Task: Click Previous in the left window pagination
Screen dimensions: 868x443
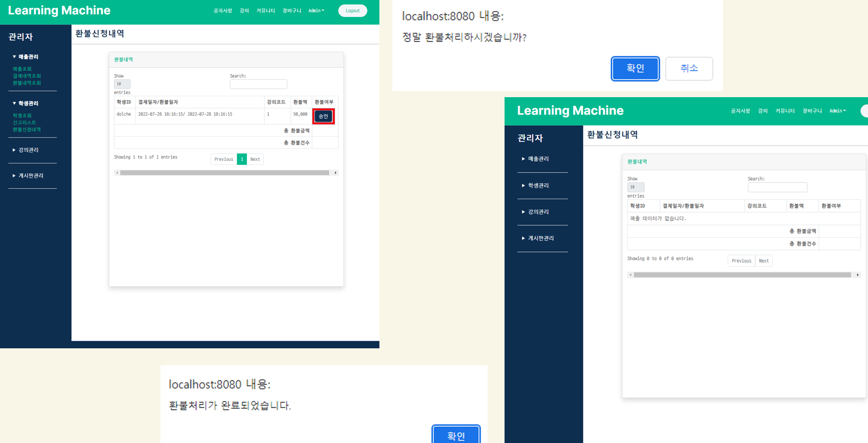Action: [x=224, y=159]
